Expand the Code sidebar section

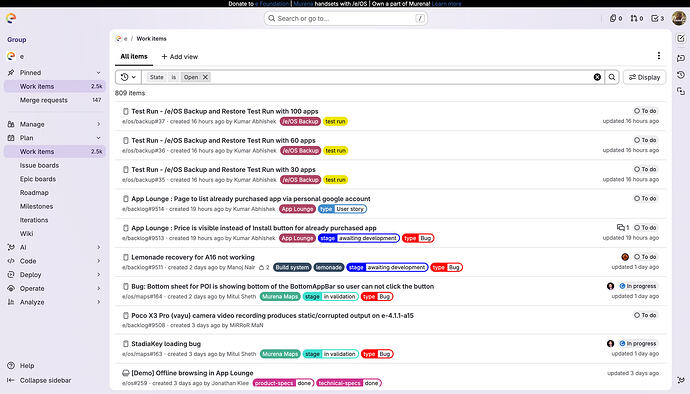(54, 261)
